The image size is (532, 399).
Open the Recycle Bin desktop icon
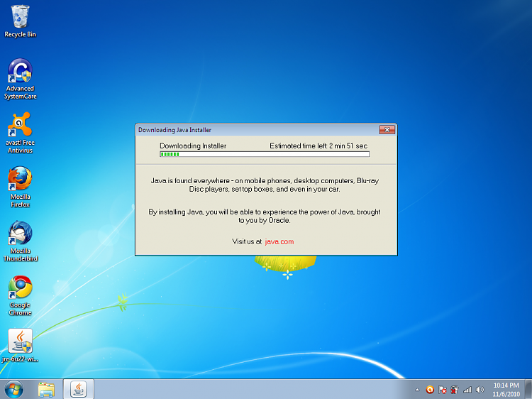tap(20, 21)
